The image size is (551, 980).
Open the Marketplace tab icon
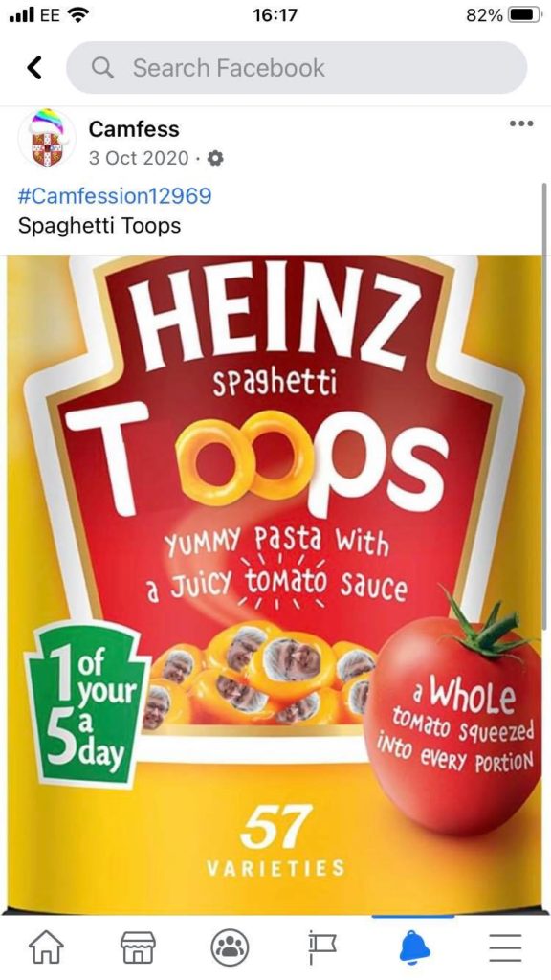tap(138, 947)
